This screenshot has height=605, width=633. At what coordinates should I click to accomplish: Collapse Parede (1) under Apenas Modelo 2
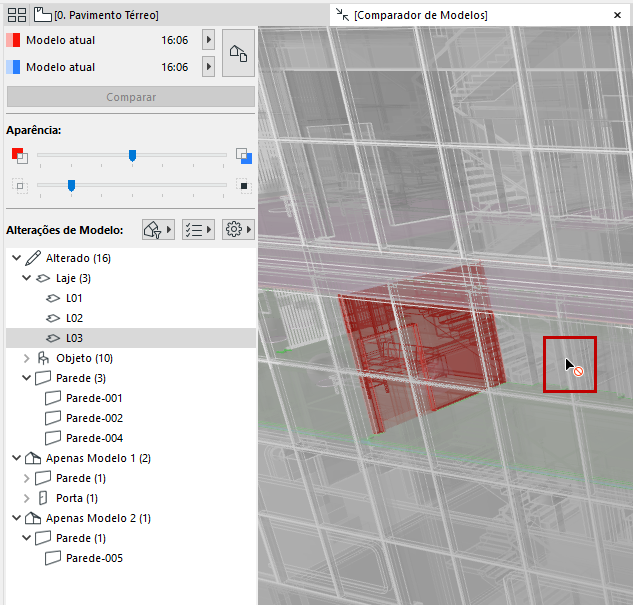point(27,538)
